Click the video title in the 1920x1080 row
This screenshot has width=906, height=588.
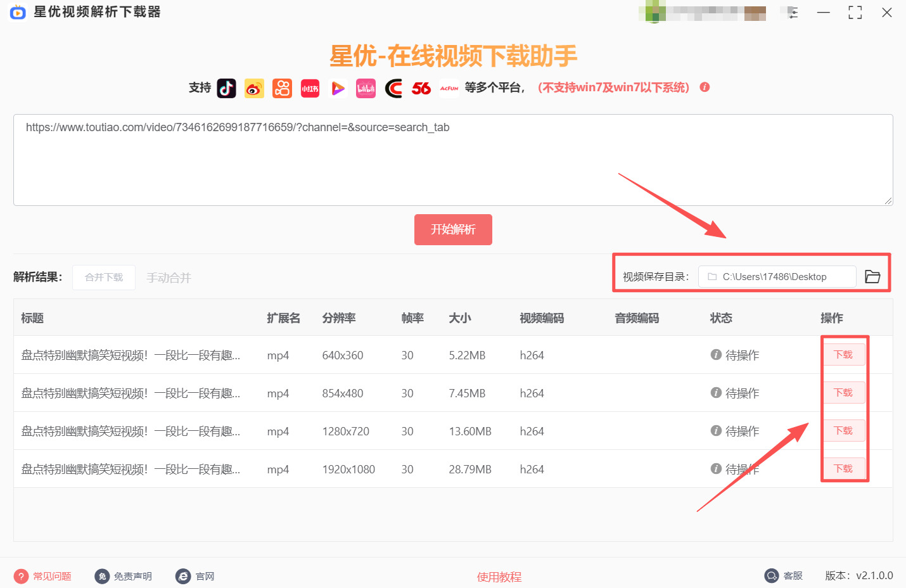click(131, 470)
